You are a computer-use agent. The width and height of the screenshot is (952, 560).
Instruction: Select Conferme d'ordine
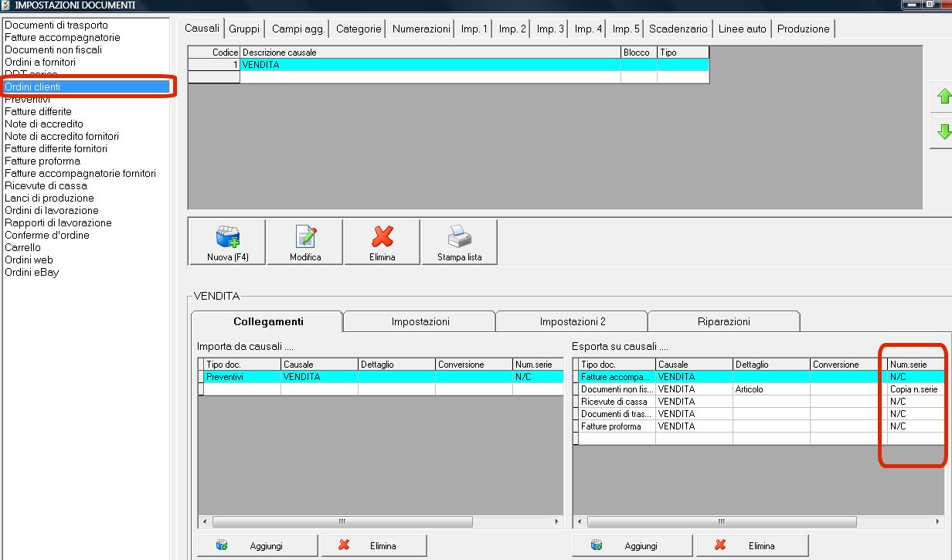pos(47,235)
